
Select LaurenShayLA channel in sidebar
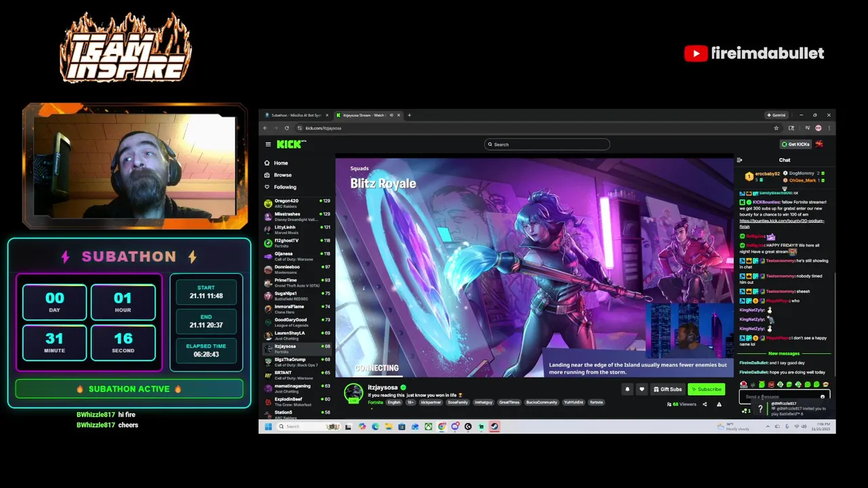(297, 335)
